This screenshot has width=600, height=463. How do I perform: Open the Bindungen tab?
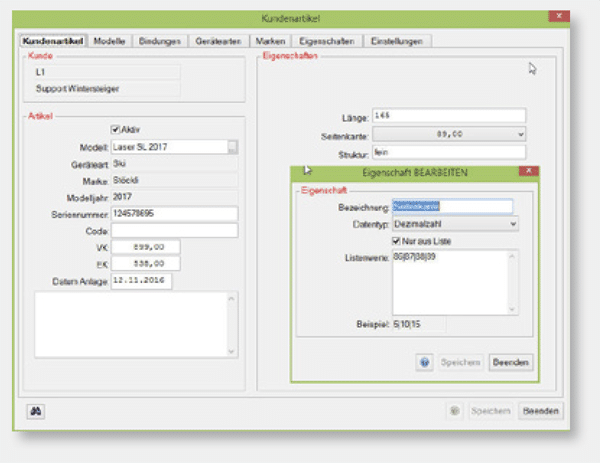[x=160, y=41]
